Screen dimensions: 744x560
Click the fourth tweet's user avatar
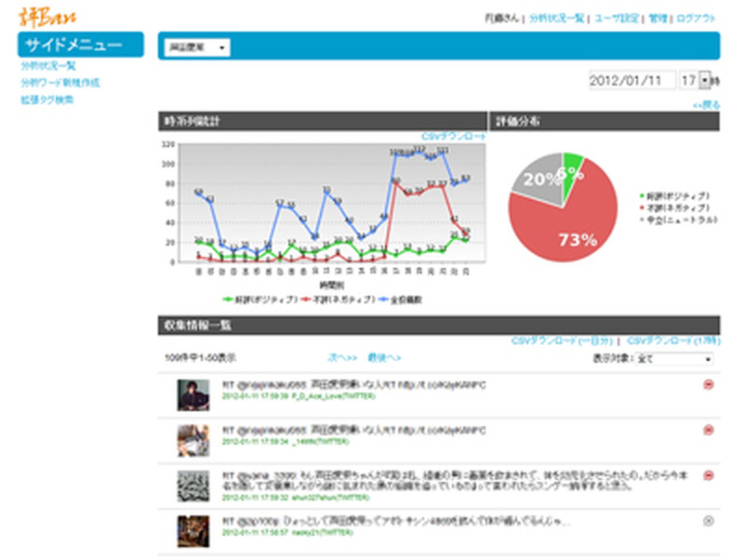click(x=191, y=531)
